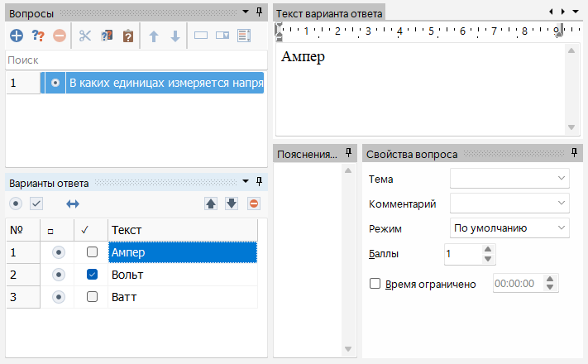Click the clipboard paste question icon
The image size is (588, 364).
[x=128, y=36]
